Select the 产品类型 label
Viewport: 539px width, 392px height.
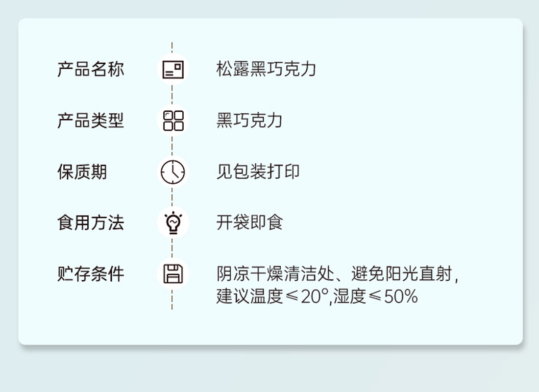pos(91,121)
